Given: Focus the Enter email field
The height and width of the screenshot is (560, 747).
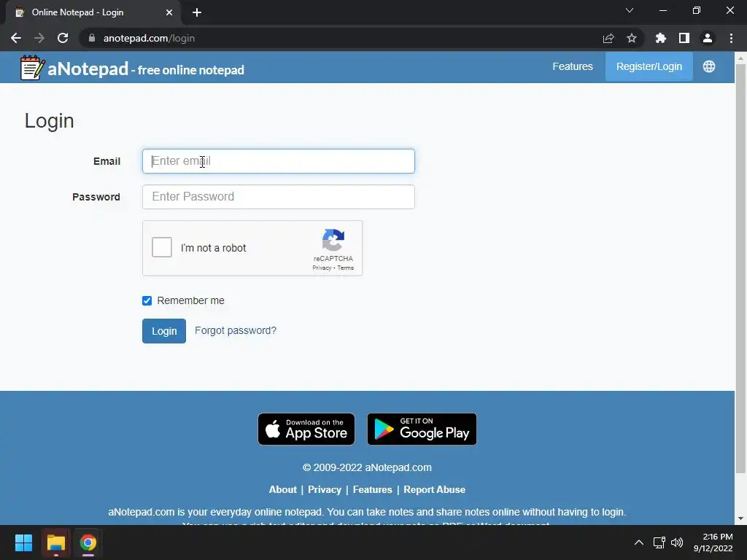Looking at the screenshot, I should click(x=278, y=161).
